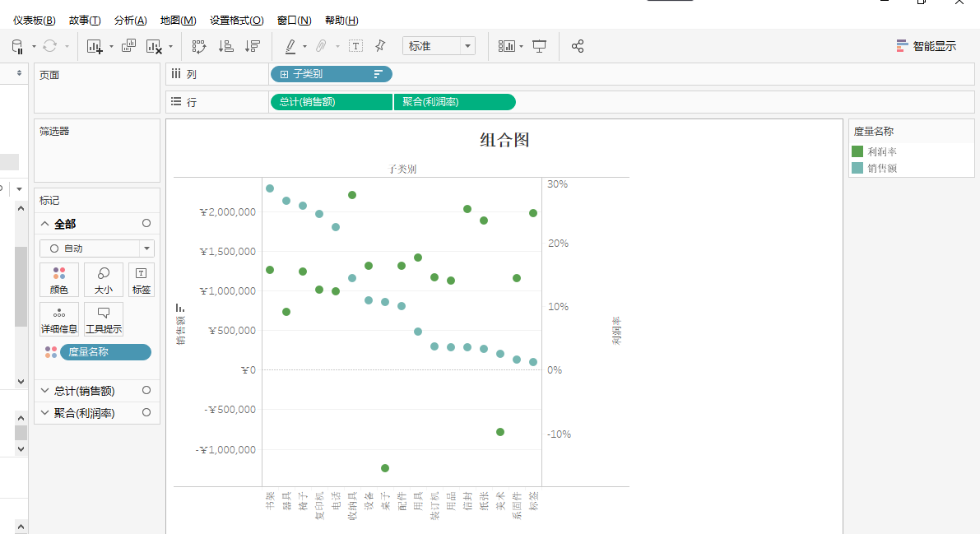Click sort indicator on 子类别 pill
The height and width of the screenshot is (534, 980).
tap(378, 74)
